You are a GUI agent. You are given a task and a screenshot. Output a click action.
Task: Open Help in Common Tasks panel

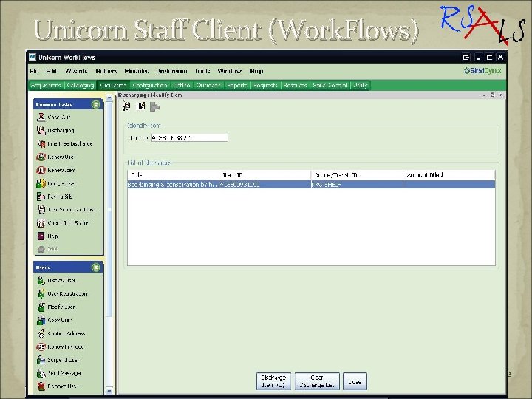tap(47, 236)
